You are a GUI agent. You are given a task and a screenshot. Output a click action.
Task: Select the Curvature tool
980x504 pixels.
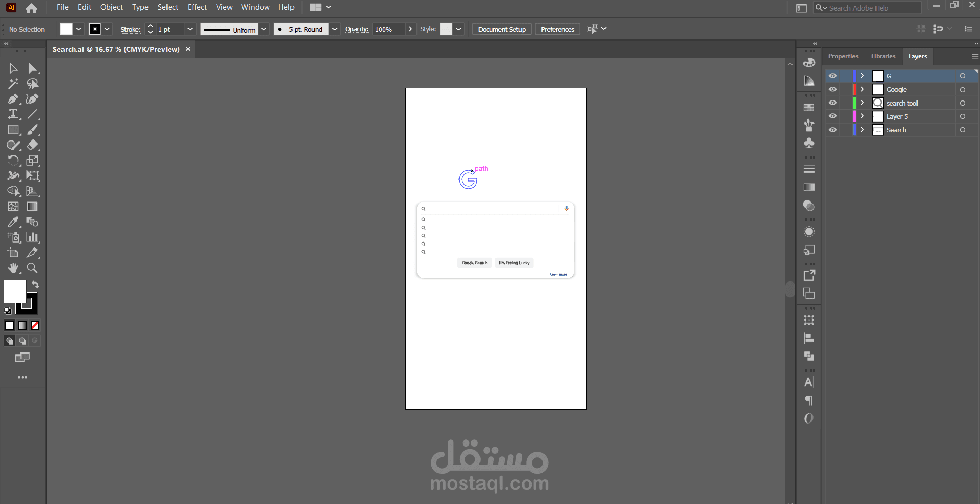(x=32, y=99)
